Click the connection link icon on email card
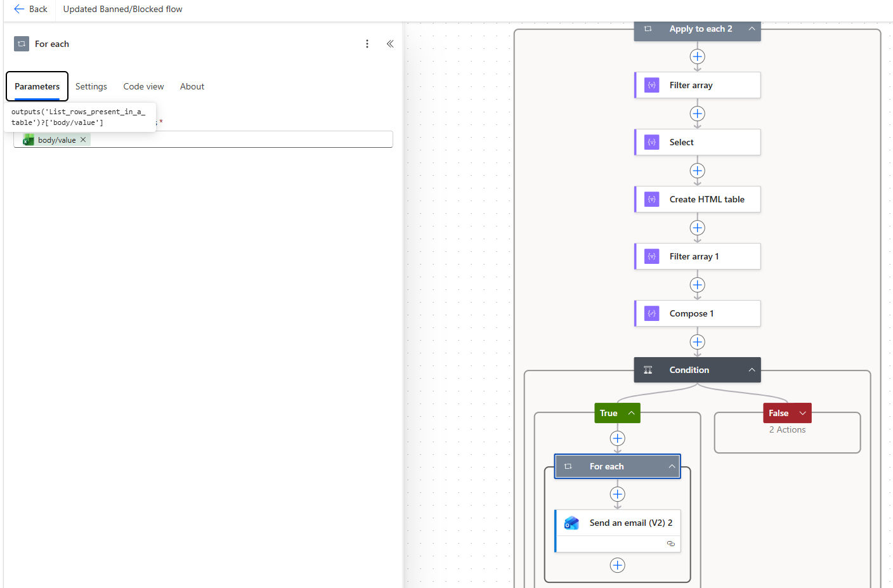Screen dimensions: 893x588 tap(670, 544)
